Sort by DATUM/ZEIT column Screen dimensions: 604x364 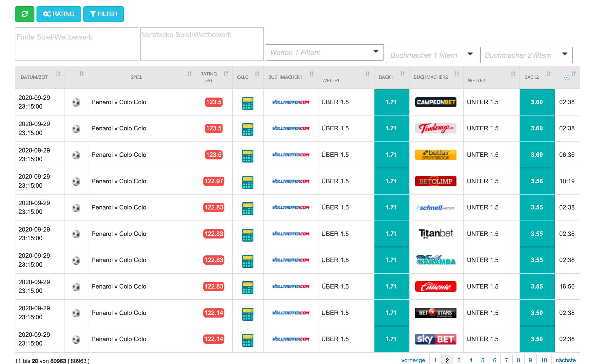(x=40, y=77)
